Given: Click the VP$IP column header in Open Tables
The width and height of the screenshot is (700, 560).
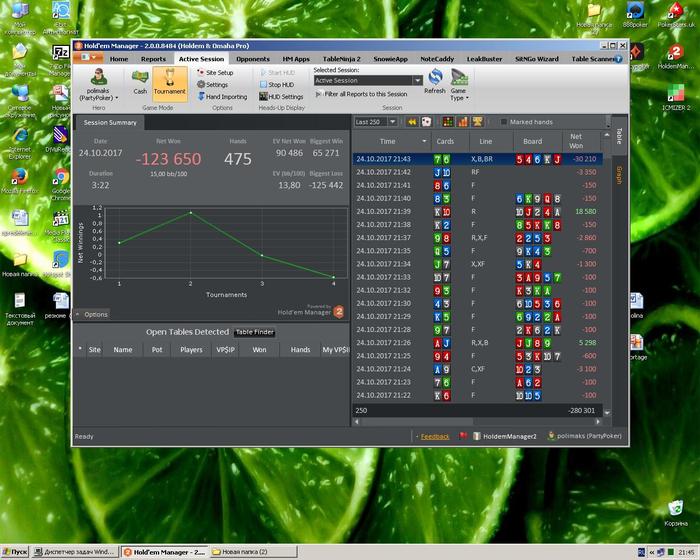Looking at the screenshot, I should (225, 350).
